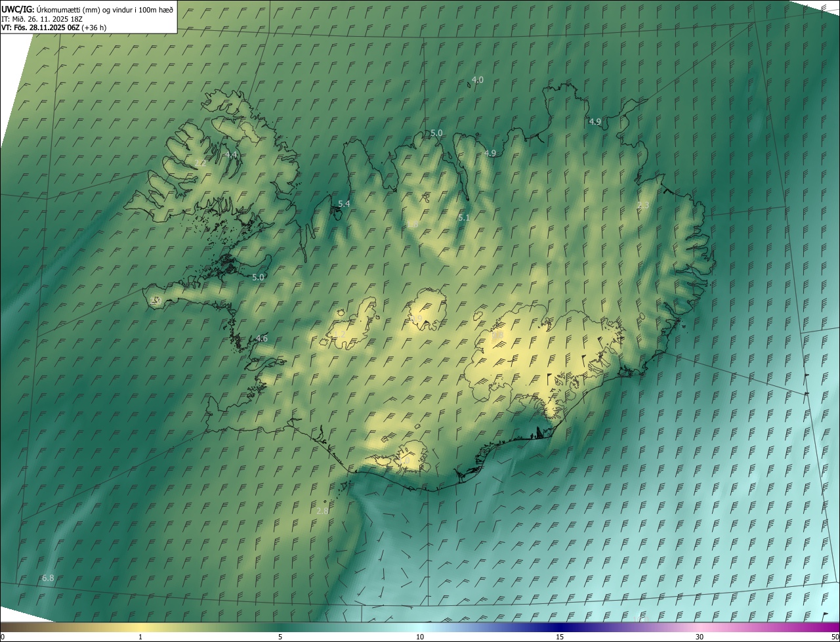This screenshot has width=840, height=642.
Task: Click the '10' tick on the color scale
Action: point(420,637)
